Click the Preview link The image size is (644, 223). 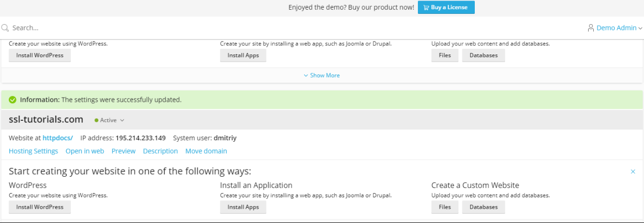click(124, 151)
